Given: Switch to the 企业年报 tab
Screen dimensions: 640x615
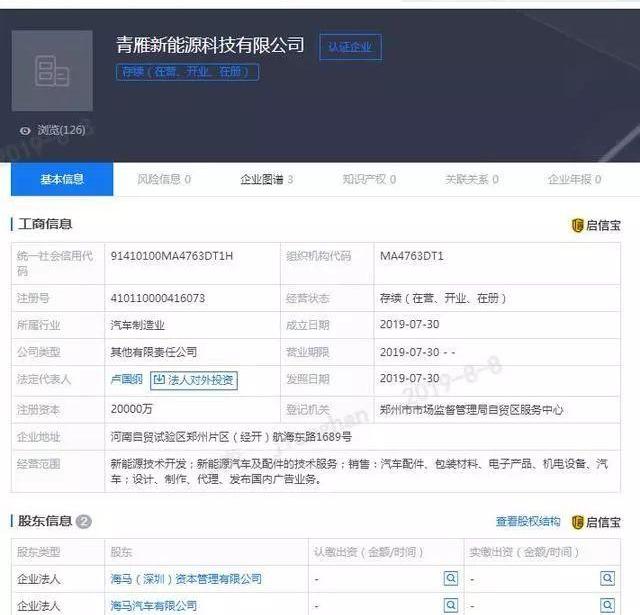Looking at the screenshot, I should 574,179.
